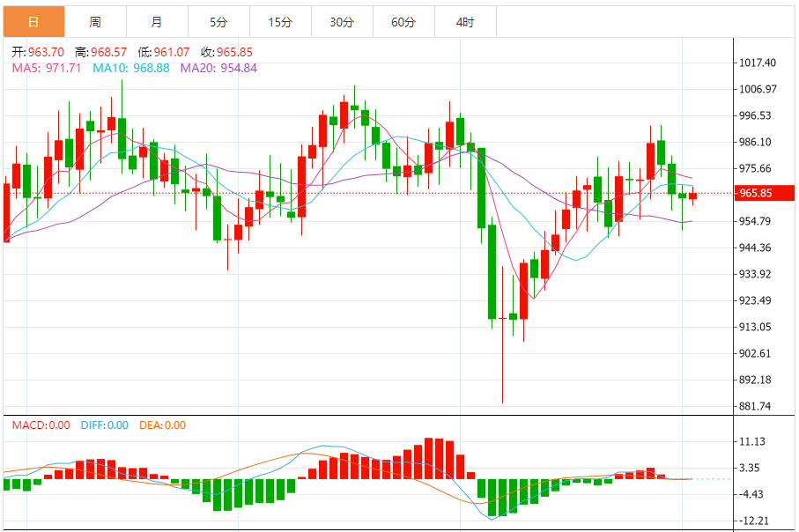Click the 975.66 price axis label
Viewport: 799px width, 532px height.
755,168
